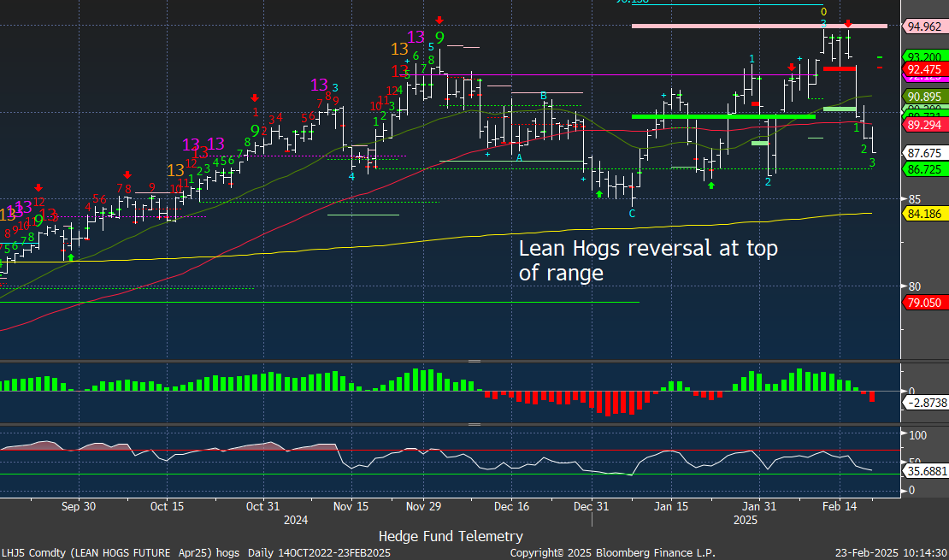Click the Sep 30 date on time axis
The height and width of the screenshot is (560, 949).
click(77, 506)
